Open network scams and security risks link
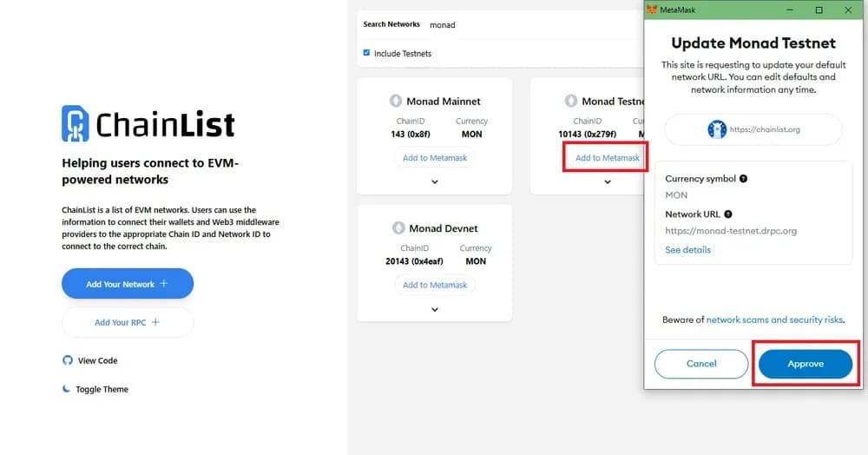The height and width of the screenshot is (455, 868). (x=774, y=320)
